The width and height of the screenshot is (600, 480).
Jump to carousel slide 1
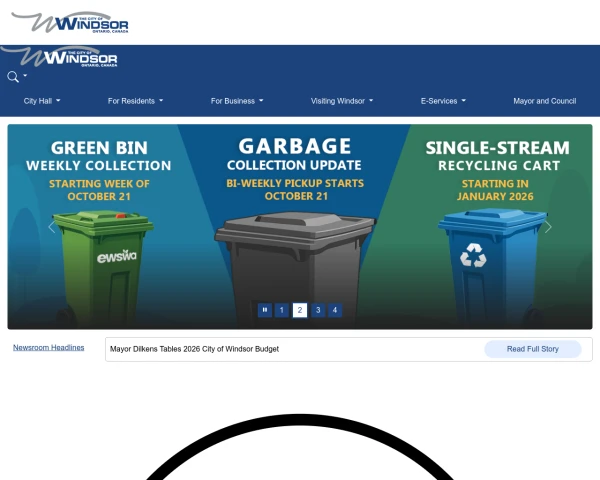(282, 310)
